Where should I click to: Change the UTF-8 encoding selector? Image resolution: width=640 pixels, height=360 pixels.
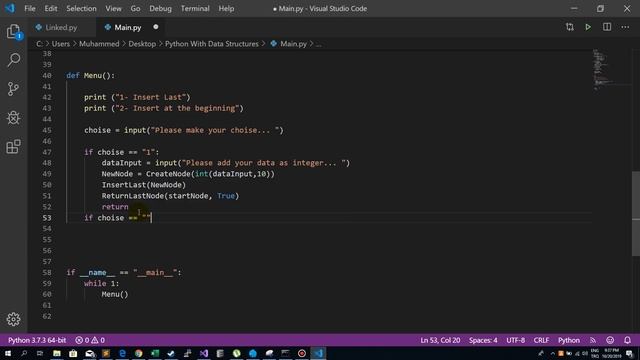(516, 340)
